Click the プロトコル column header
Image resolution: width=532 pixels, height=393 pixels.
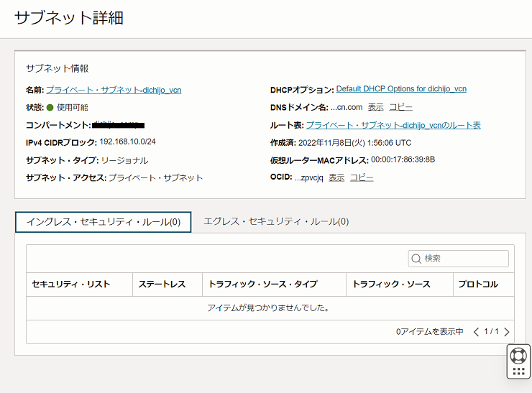pyautogui.click(x=478, y=285)
